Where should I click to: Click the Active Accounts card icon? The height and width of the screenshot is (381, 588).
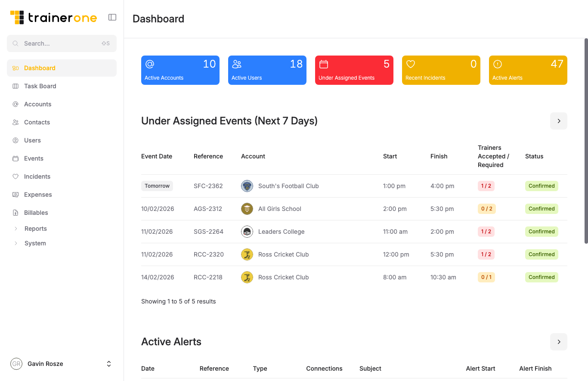150,64
